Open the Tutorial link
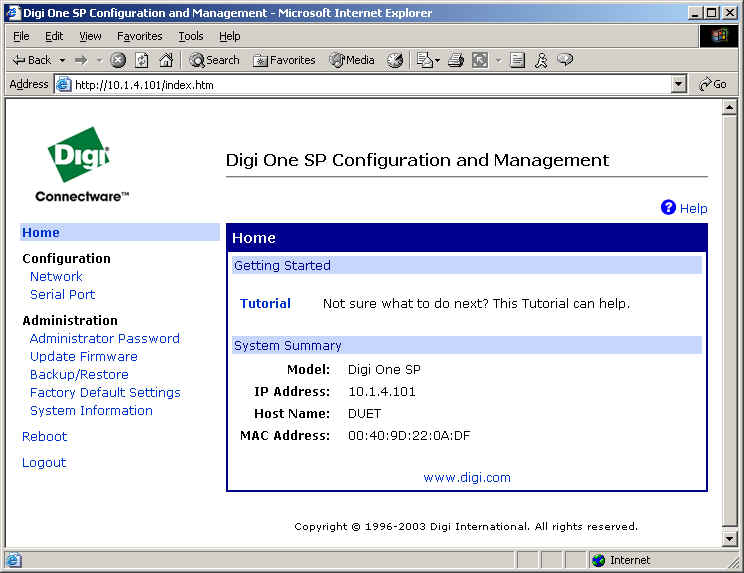 [265, 303]
